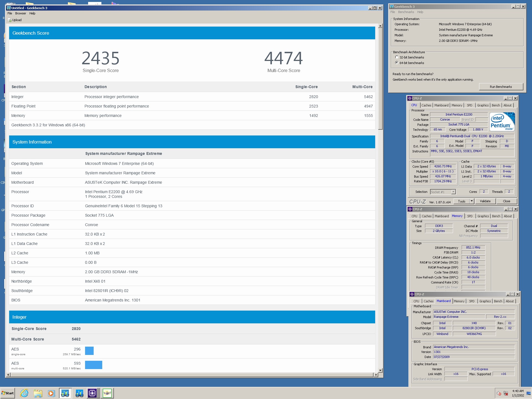Click the Show Desktop icon beside the clock

(x=529, y=393)
